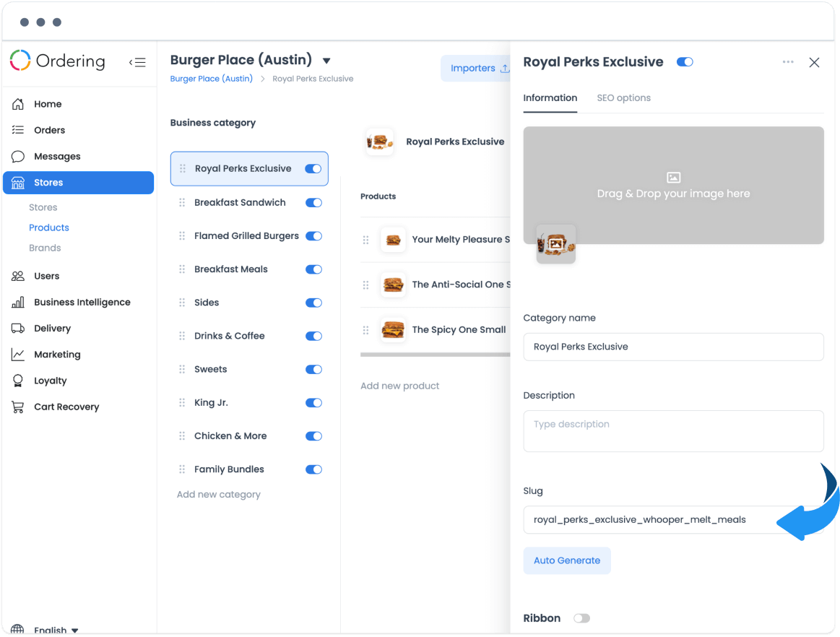Collapse the sidebar with the menu icon
840x637 pixels.
point(137,62)
